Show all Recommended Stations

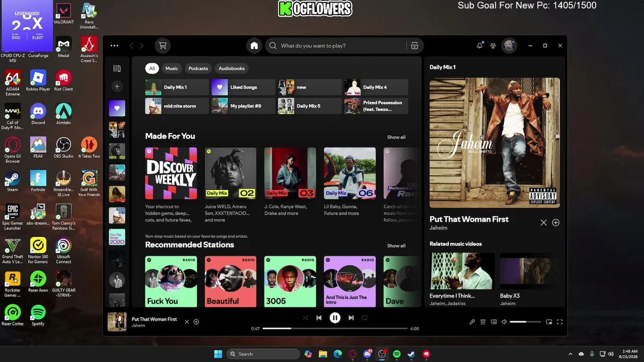[396, 246]
